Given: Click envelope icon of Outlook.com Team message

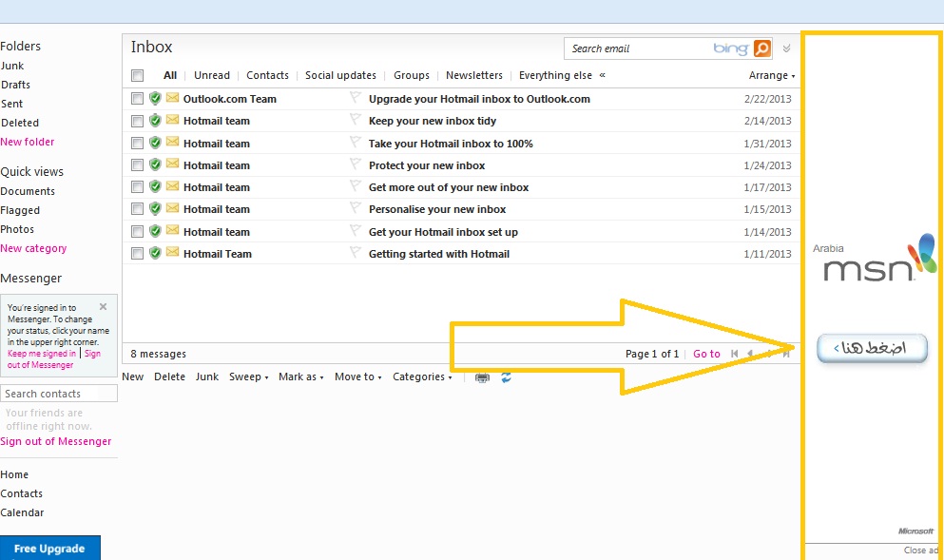Looking at the screenshot, I should [173, 98].
